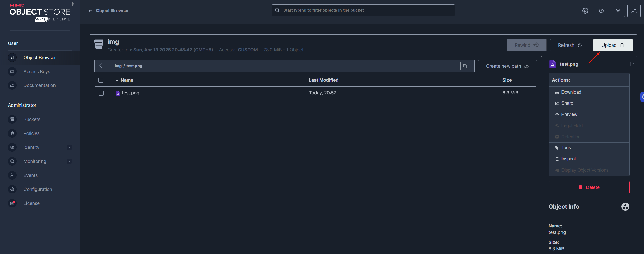This screenshot has width=644, height=254.
Task: Click the storage usage icon beside Object Info
Action: (x=625, y=206)
